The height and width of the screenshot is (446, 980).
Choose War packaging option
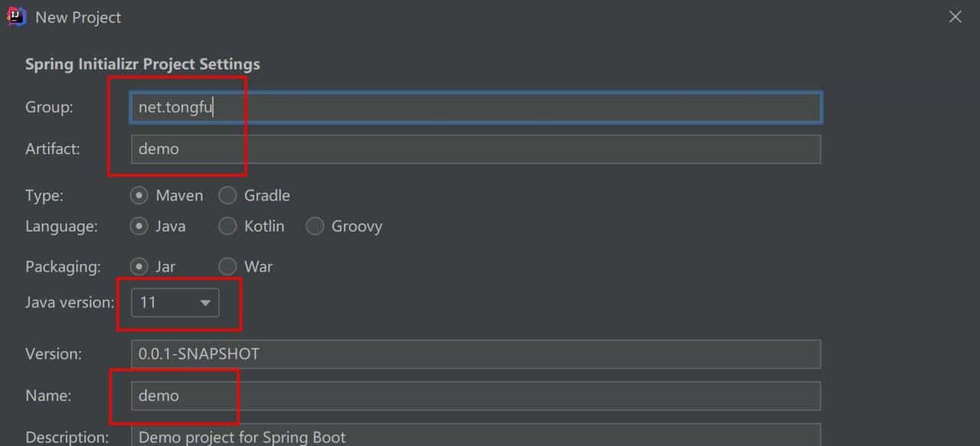[x=227, y=267]
